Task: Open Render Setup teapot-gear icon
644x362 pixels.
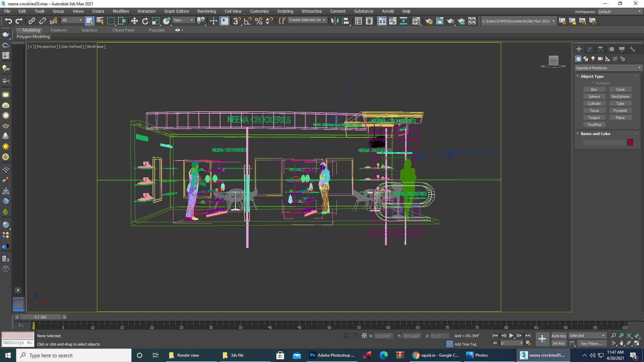Action: pos(429,21)
